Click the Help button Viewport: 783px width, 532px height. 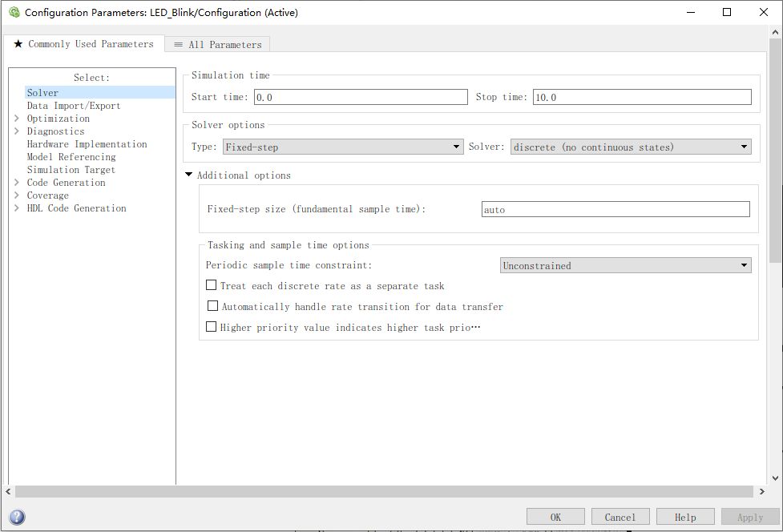[x=685, y=517]
